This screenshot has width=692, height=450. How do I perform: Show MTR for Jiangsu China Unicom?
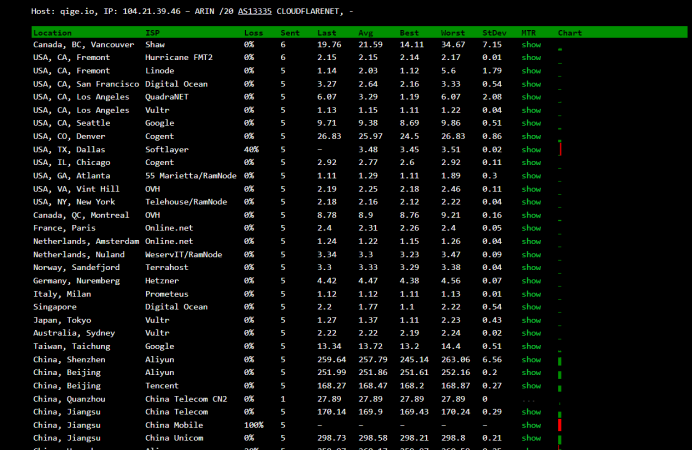pos(531,438)
